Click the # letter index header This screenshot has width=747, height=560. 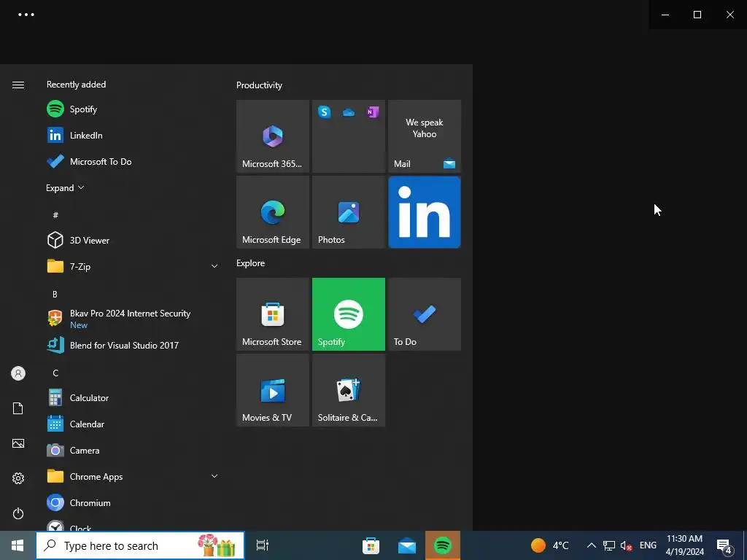click(x=55, y=215)
